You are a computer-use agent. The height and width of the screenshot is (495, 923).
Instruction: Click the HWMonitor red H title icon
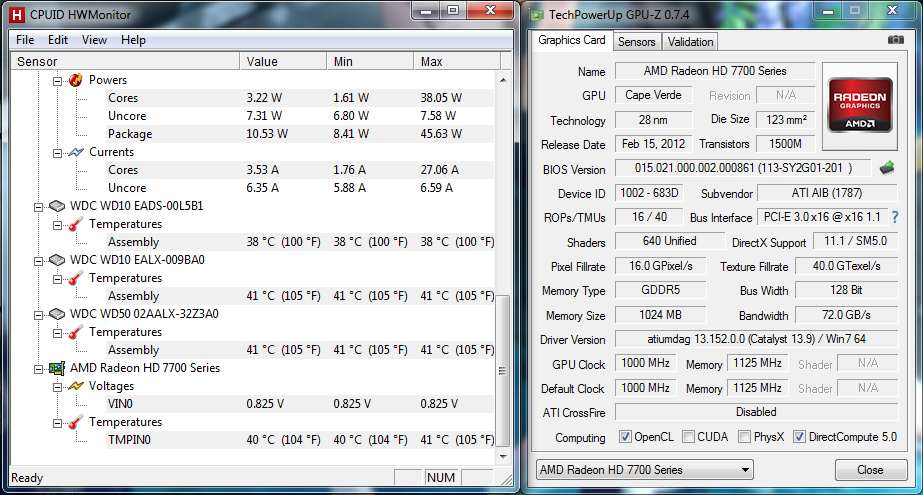[x=18, y=14]
